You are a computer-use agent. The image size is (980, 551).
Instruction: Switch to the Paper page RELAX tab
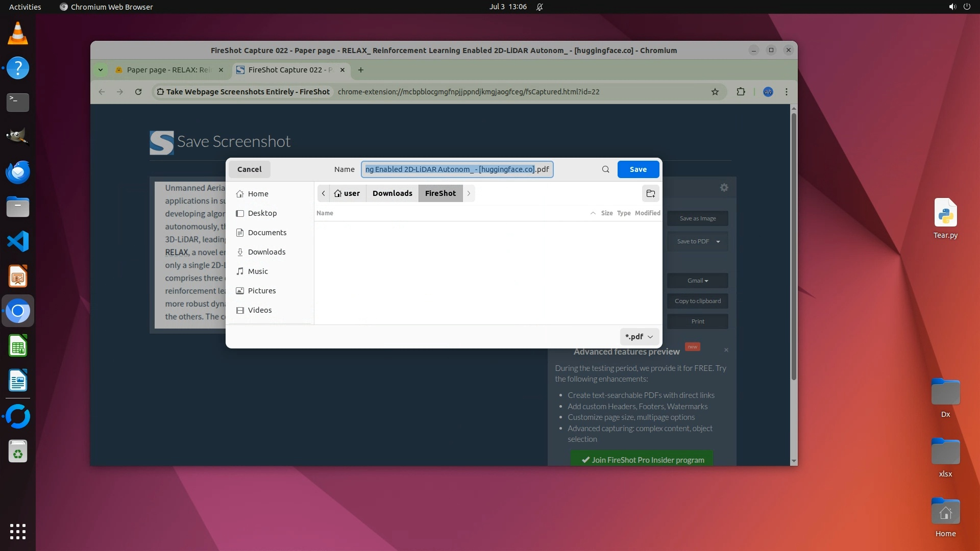[168, 70]
